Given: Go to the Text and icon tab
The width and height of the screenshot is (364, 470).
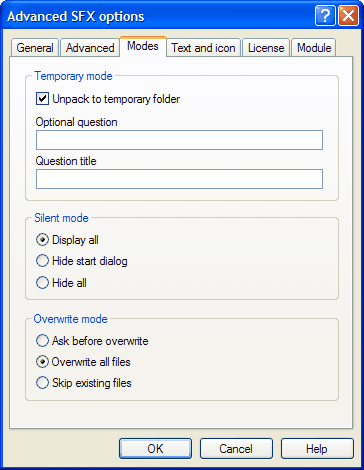Looking at the screenshot, I should 203,48.
